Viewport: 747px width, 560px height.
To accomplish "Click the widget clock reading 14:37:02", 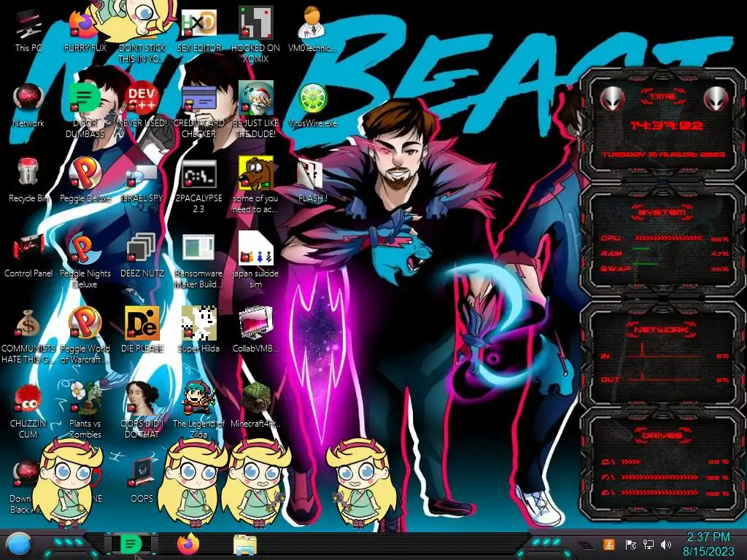I will (x=666, y=125).
